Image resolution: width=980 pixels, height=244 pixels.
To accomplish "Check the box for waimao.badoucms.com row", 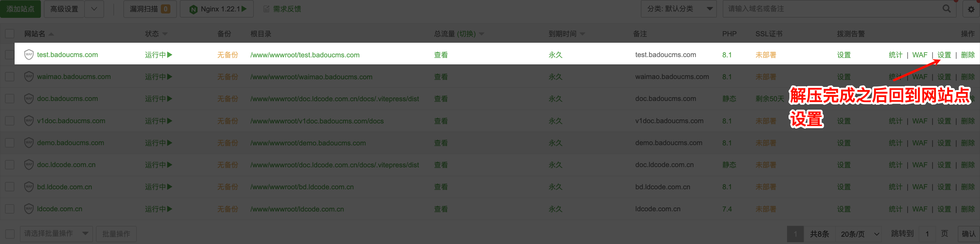I will pyautogui.click(x=10, y=77).
